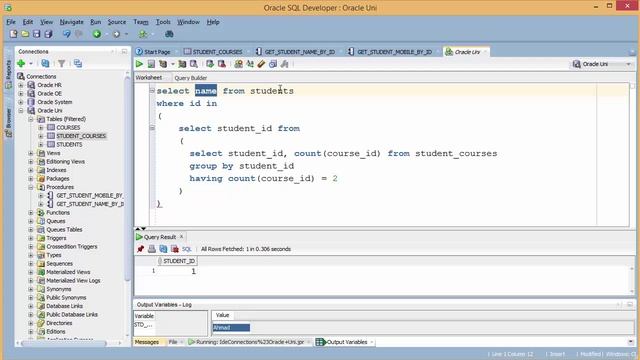Click the Run Script icon

151,64
